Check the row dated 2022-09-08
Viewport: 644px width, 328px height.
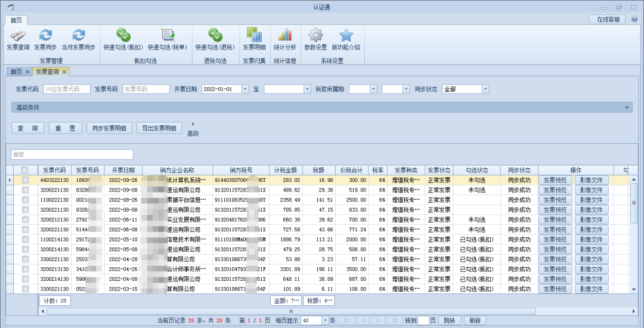coord(26,190)
